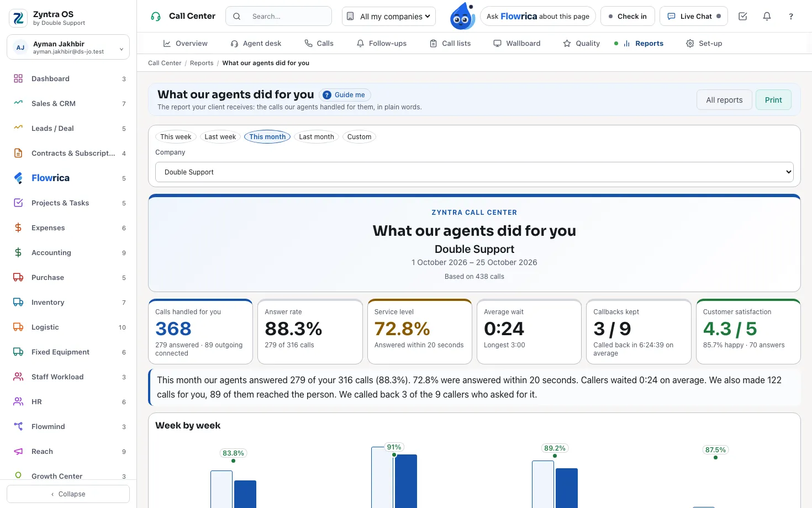812x508 pixels.
Task: Click the Contracts & Subscriptions document icon
Action: pyautogui.click(x=18, y=153)
